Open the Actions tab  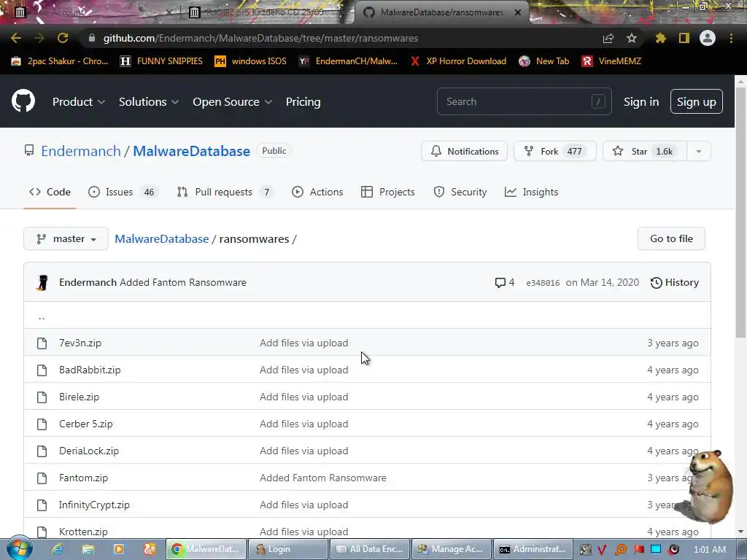click(317, 192)
